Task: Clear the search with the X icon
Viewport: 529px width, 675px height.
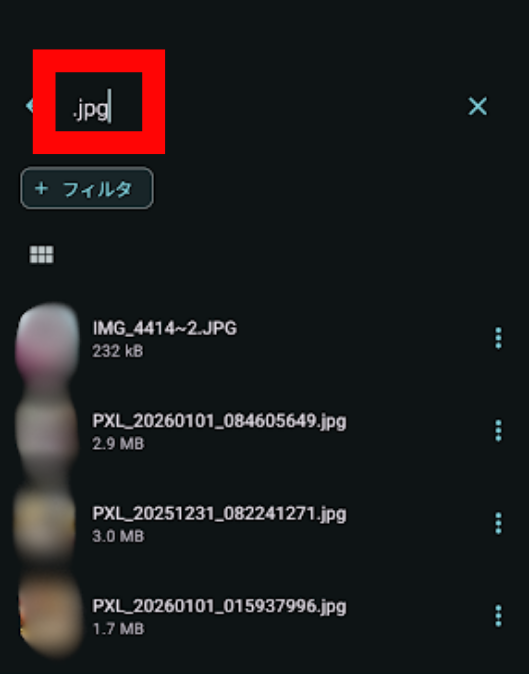Action: 477,106
